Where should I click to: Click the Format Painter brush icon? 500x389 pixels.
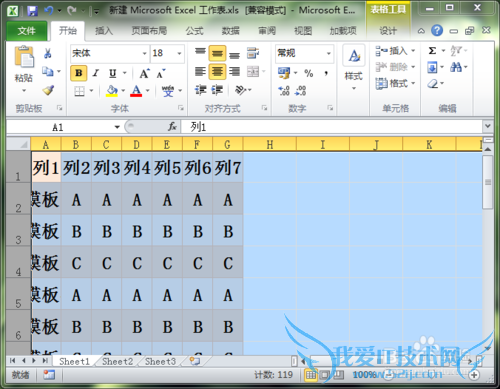click(x=48, y=90)
